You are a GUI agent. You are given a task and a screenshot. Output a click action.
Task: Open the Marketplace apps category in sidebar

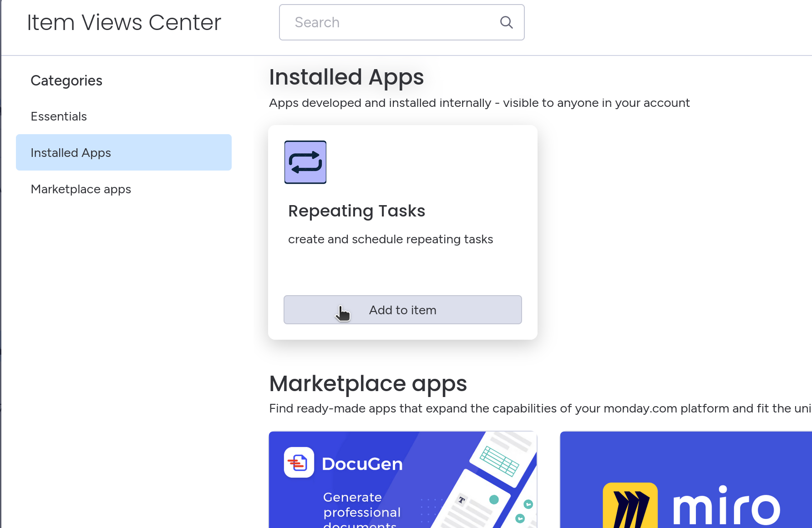pos(81,189)
